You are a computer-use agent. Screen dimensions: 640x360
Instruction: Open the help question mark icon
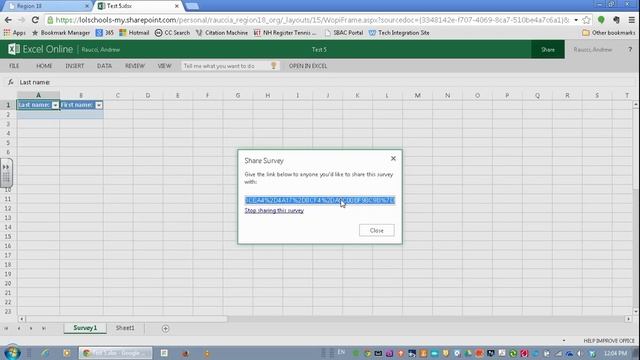coord(630,49)
